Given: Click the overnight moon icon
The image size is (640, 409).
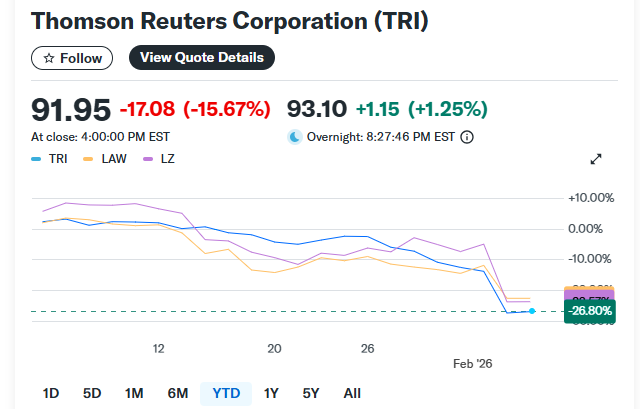Looking at the screenshot, I should [294, 137].
